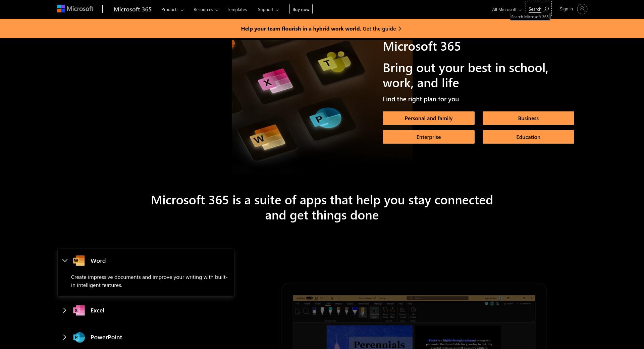Screen dimensions: 644x349
Task: Click the Word app icon
Action: tap(79, 260)
